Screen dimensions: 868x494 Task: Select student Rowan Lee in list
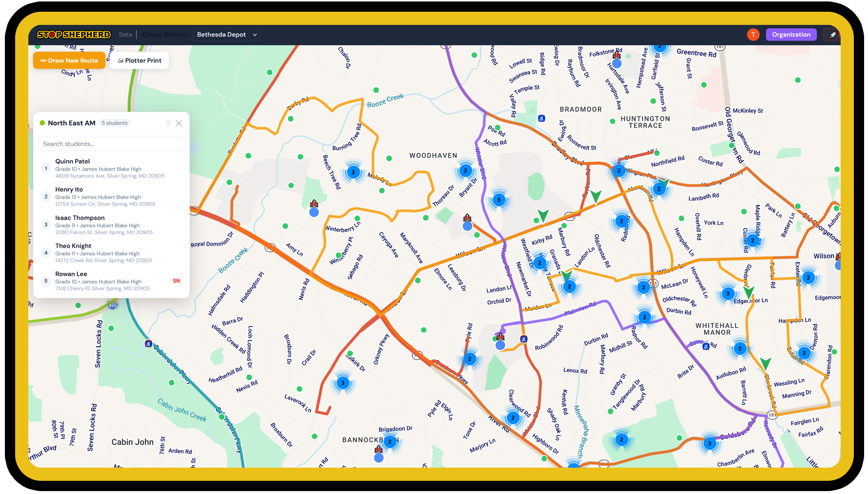click(x=111, y=281)
